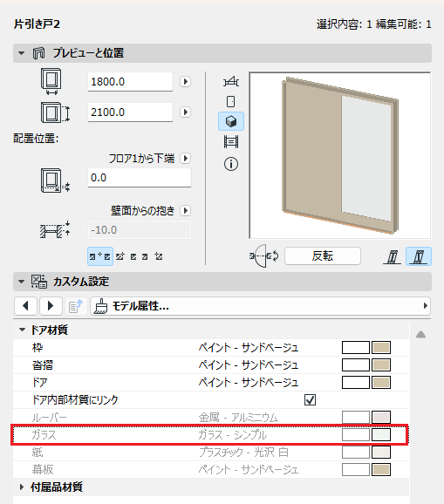Go to previous custom settings page

(x=25, y=306)
